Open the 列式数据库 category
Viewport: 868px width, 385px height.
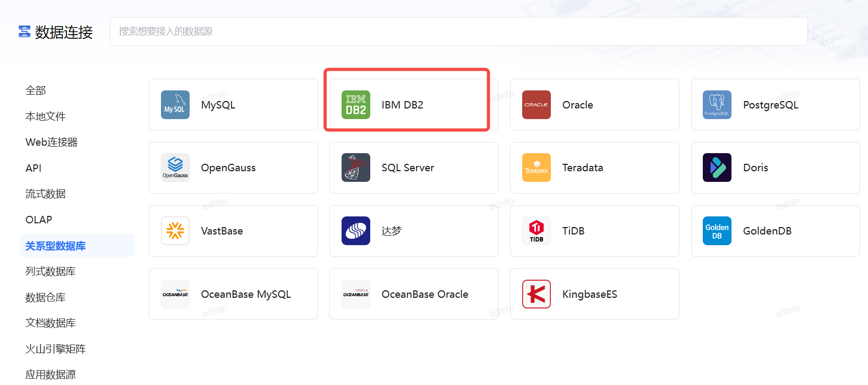tap(50, 271)
